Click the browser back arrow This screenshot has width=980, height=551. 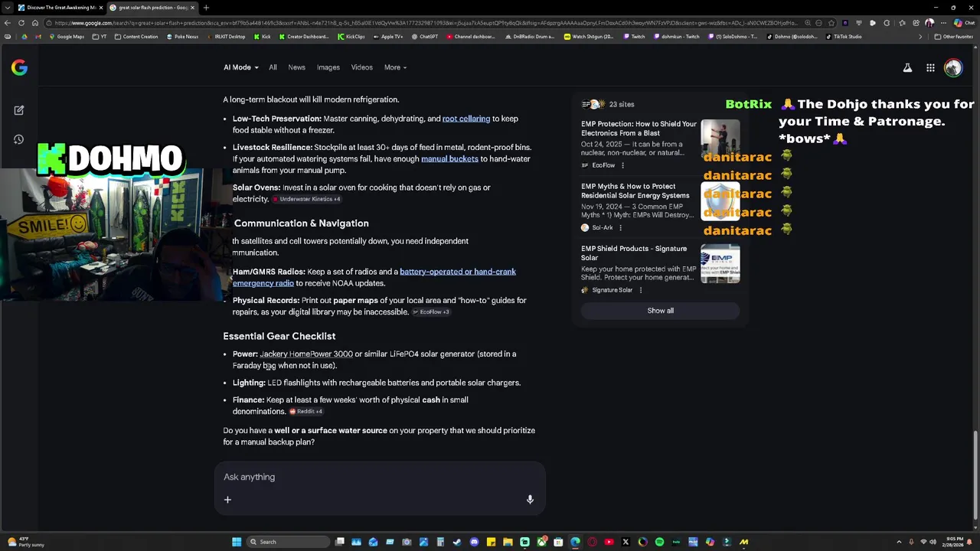pyautogui.click(x=8, y=23)
